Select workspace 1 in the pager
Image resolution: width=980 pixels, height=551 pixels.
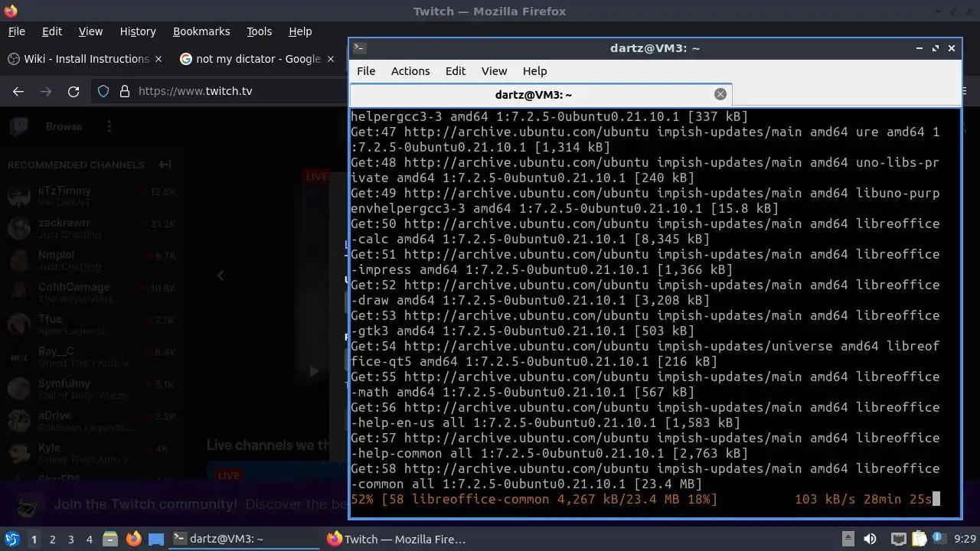pos(34,539)
